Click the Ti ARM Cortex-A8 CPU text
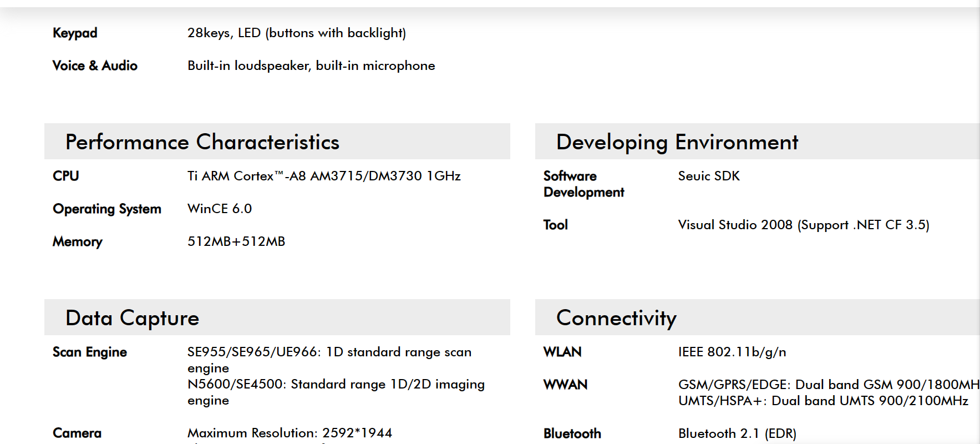This screenshot has height=444, width=980. coord(324,176)
